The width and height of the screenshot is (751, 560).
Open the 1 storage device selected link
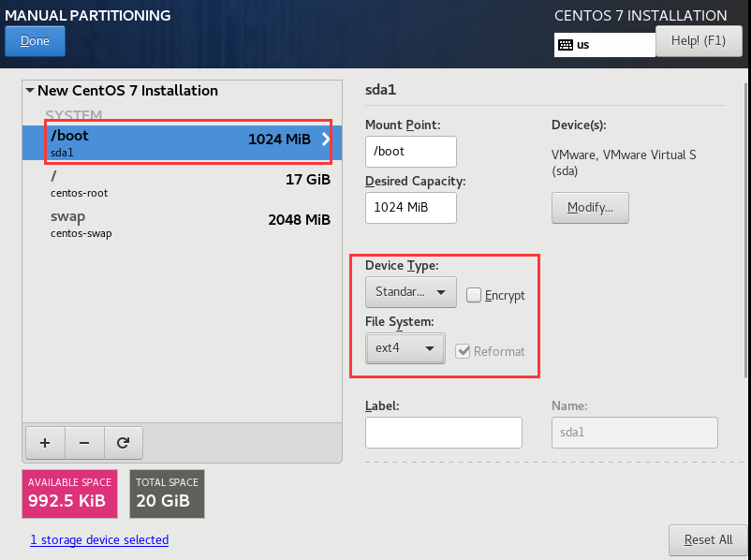tap(99, 540)
